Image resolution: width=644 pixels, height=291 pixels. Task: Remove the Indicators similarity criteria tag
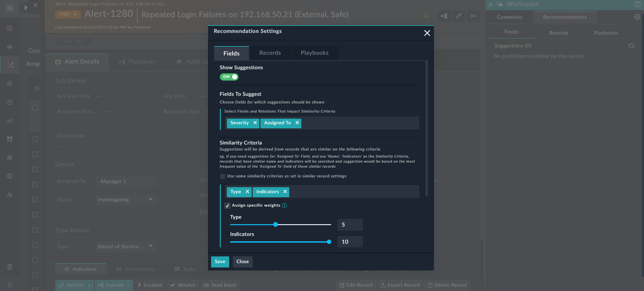pos(285,192)
